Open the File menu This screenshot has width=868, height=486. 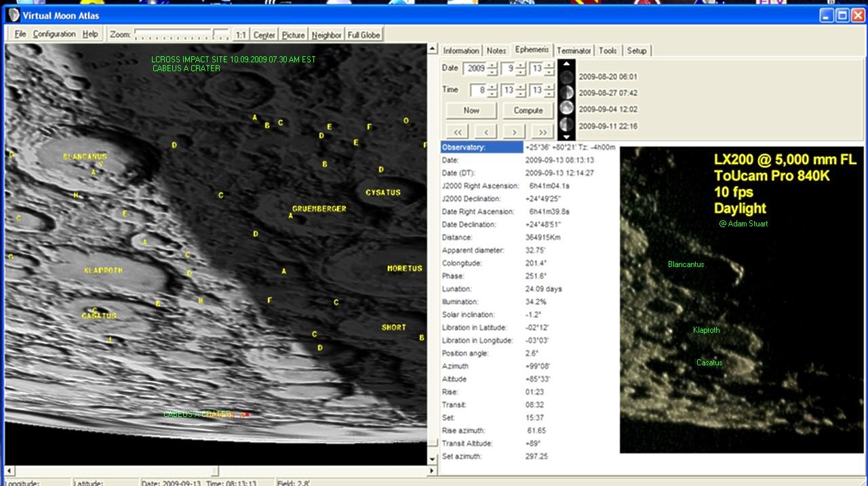click(x=20, y=34)
